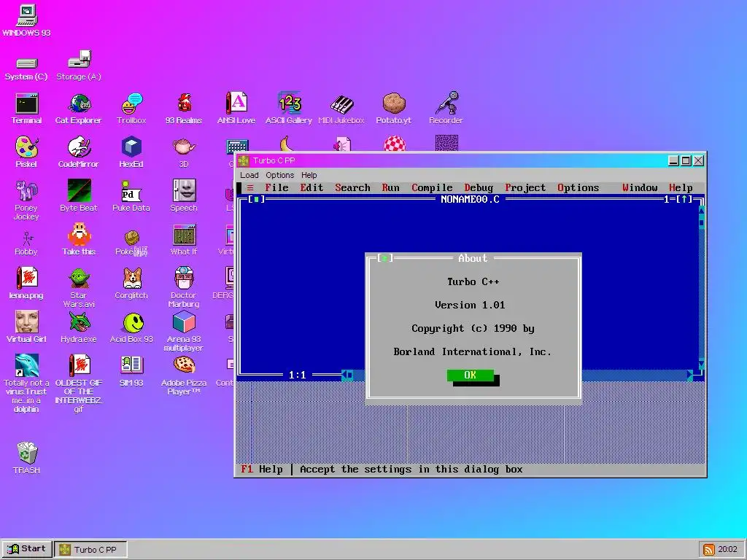Open the Turbo C++ Compile menu
The image size is (747, 560).
[432, 187]
